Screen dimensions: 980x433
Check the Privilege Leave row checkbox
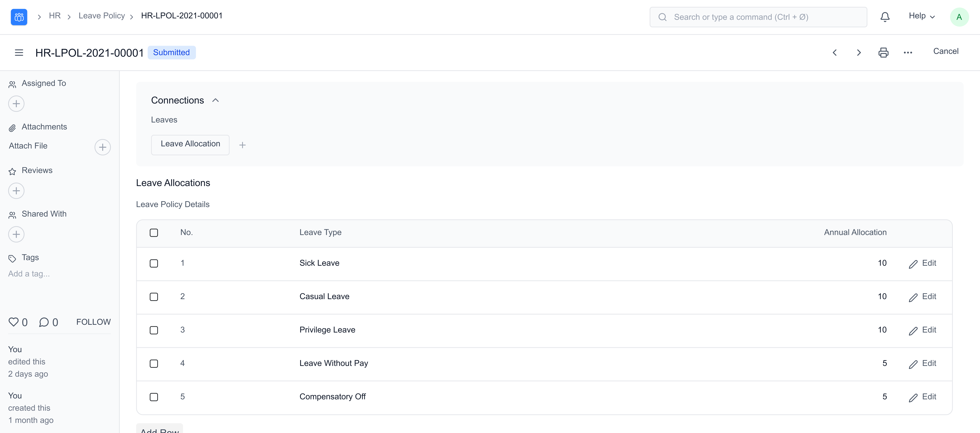(x=154, y=330)
